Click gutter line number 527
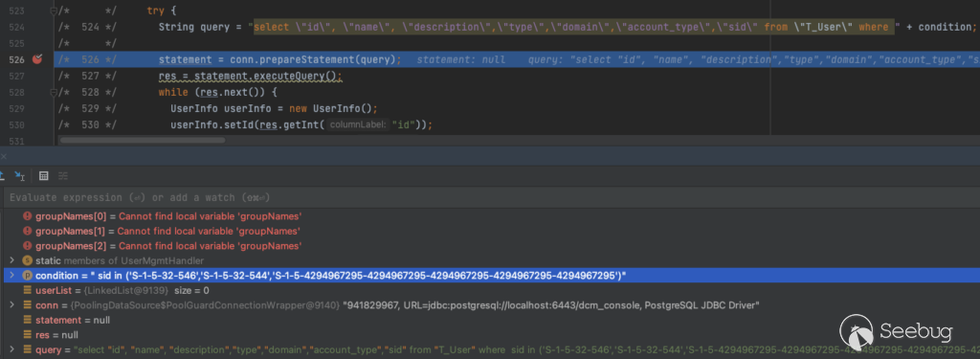This screenshot has height=359, width=980. 16,76
